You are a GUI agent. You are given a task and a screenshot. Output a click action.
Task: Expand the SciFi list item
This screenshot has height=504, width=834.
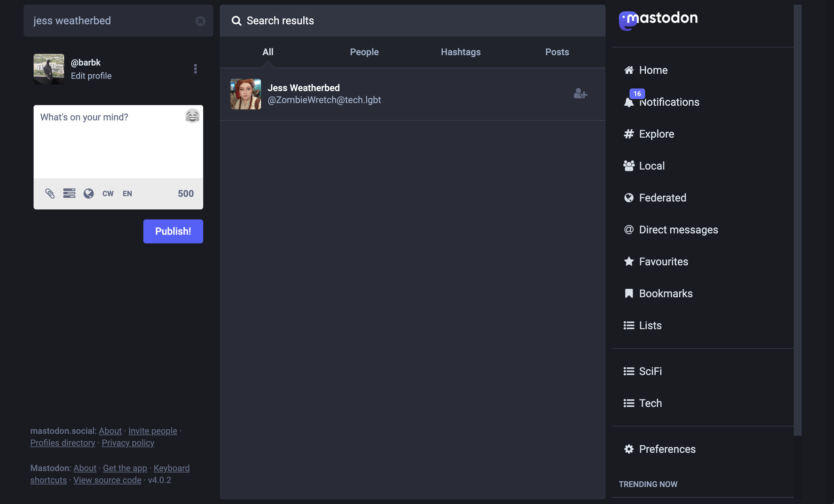click(x=649, y=371)
